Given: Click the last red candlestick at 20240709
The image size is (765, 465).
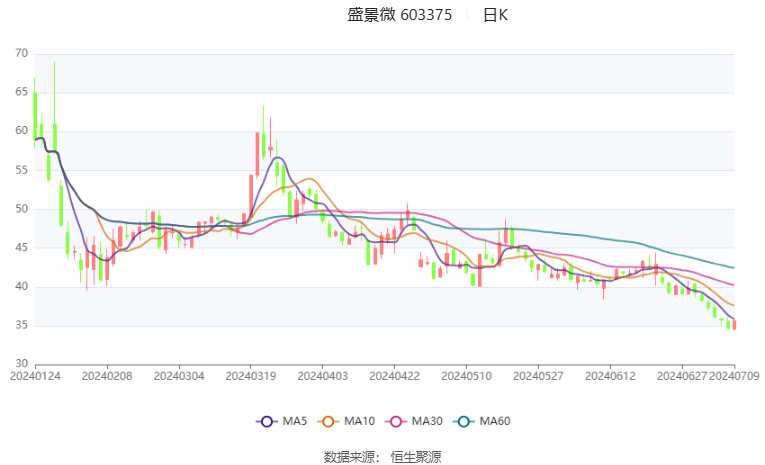Looking at the screenshot, I should tap(734, 324).
